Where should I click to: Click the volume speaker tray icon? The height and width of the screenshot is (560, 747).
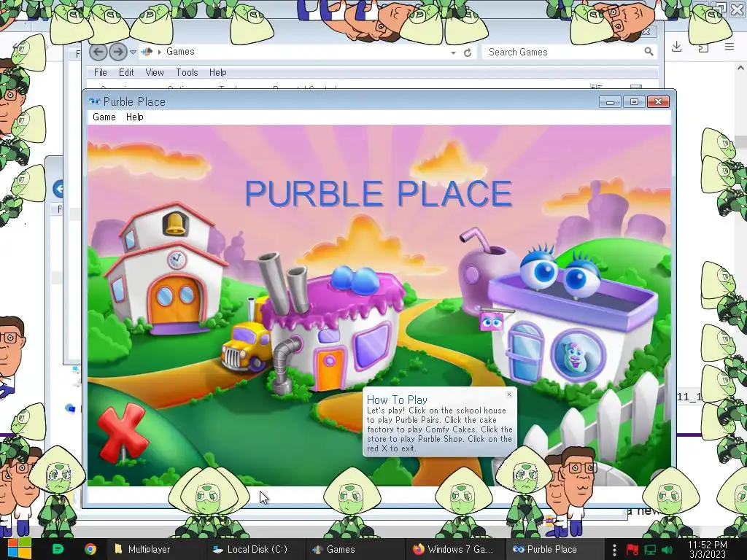point(667,550)
